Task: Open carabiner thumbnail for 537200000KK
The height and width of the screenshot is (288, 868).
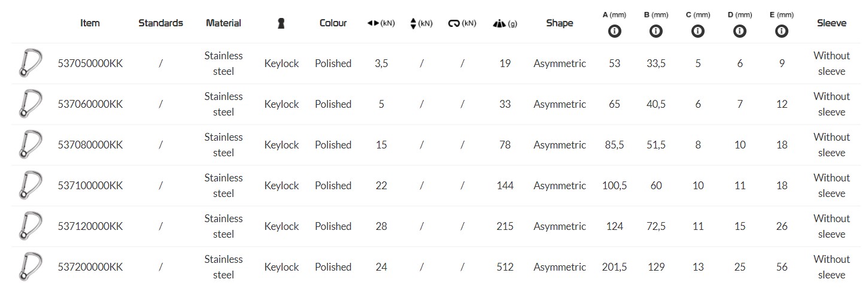Action: (29, 267)
